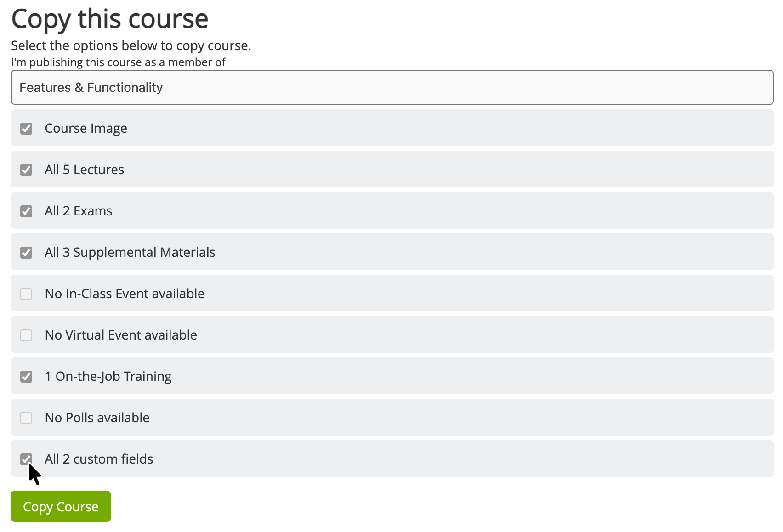
Task: Click the No Virtual Event available label
Action: pos(121,335)
